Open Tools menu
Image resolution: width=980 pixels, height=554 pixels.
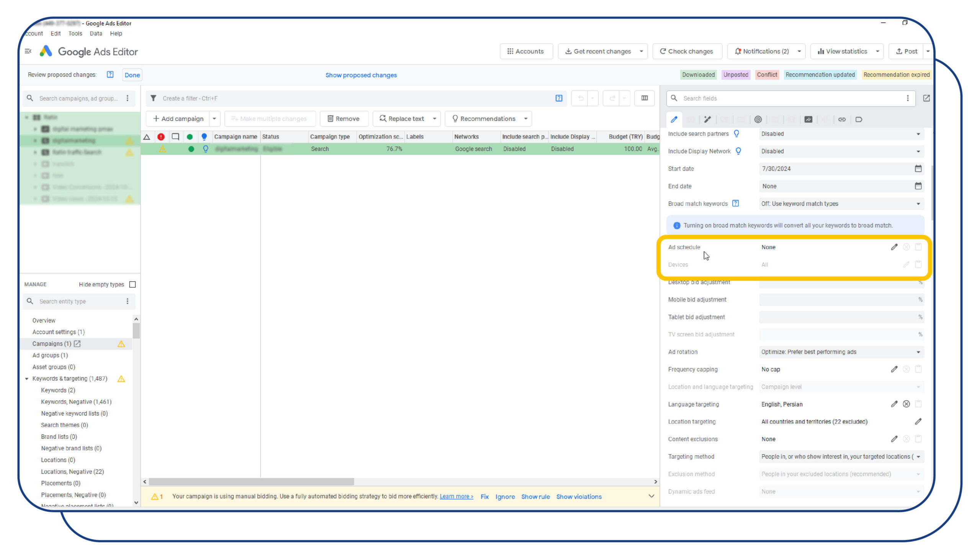click(75, 33)
